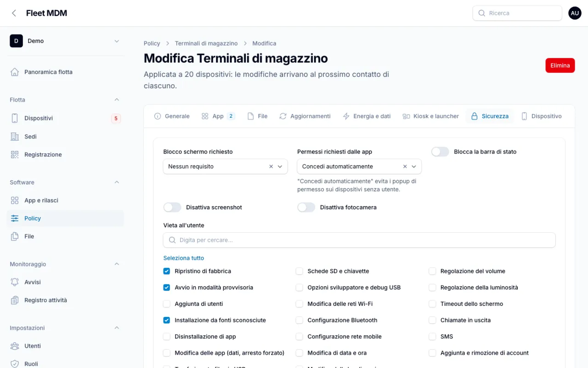This screenshot has height=368, width=588.
Task: Go to Policy in the breadcrumb
Action: (x=152, y=43)
